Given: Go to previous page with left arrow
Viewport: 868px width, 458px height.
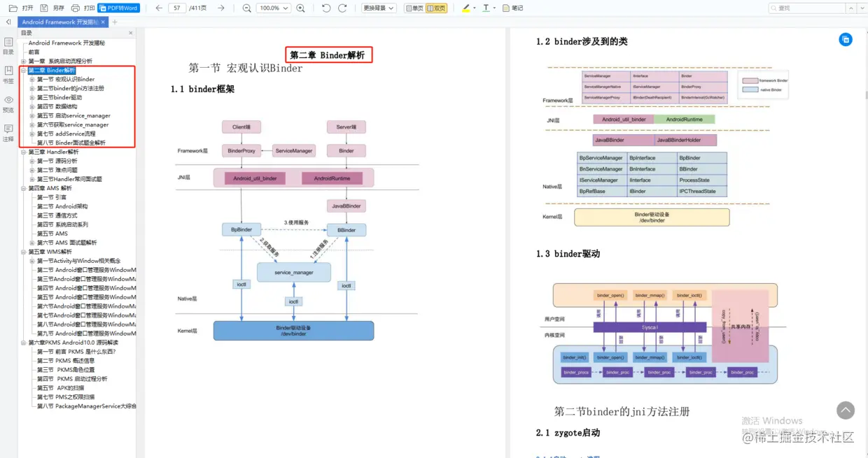Looking at the screenshot, I should coord(159,8).
